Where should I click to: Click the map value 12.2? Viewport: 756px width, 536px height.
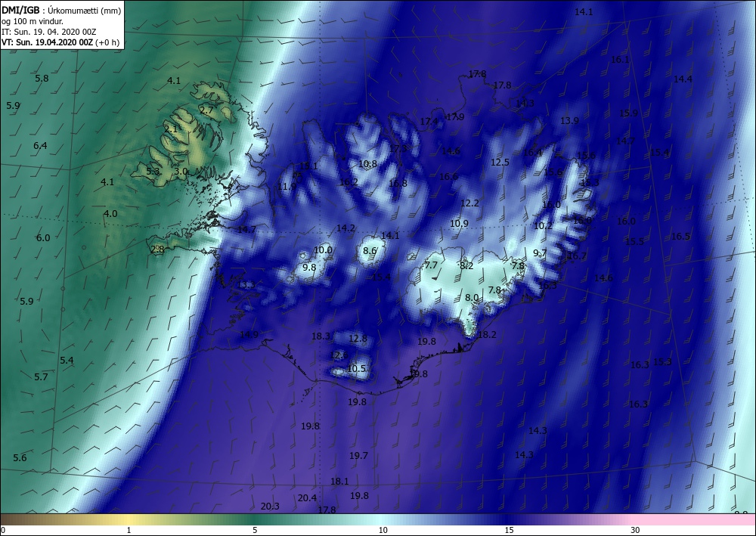(469, 203)
